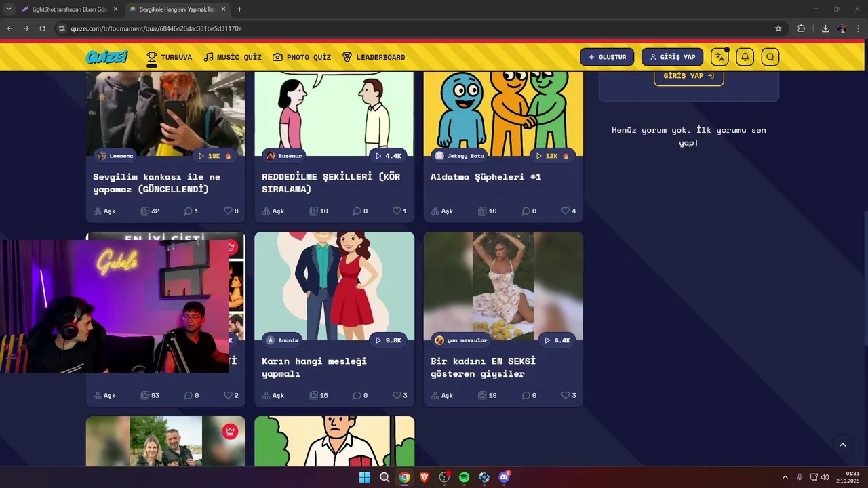868x488 pixels.
Task: Open the Windows Start menu
Action: (x=364, y=477)
